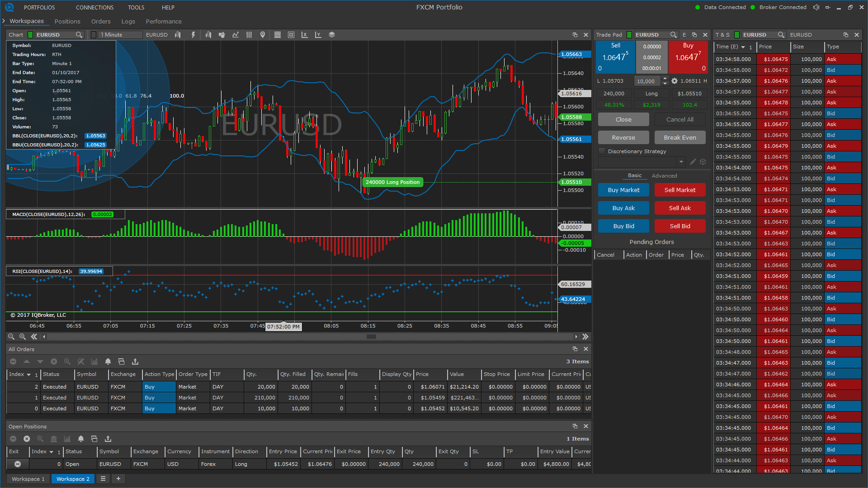The image size is (868, 488).
Task: Expand the left sidebar chevron near Workspaces
Action: (4, 21)
